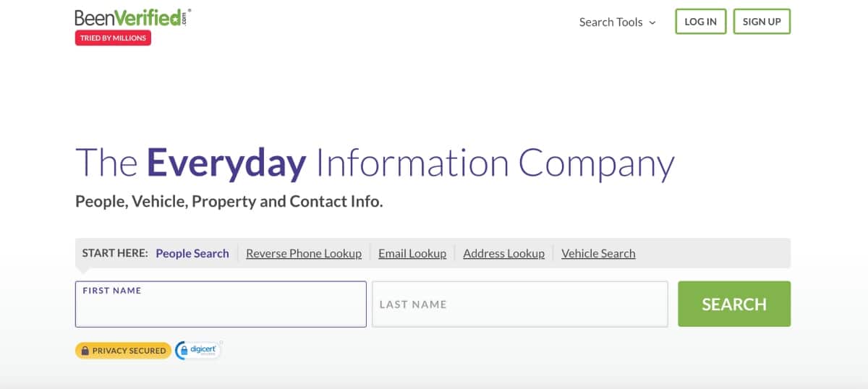Image resolution: width=868 pixels, height=389 pixels.
Task: Choose the Vehicle Search tab
Action: [598, 253]
